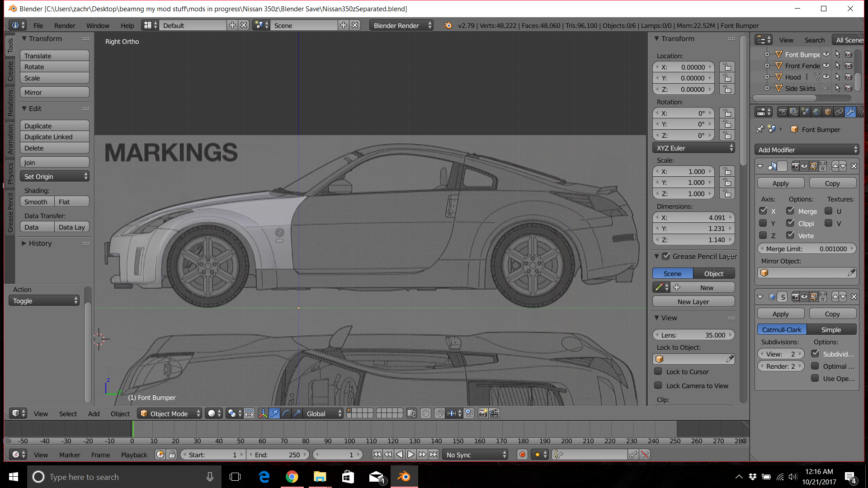Viewport: 868px width, 488px height.
Task: Open the File menu
Action: 38,25
